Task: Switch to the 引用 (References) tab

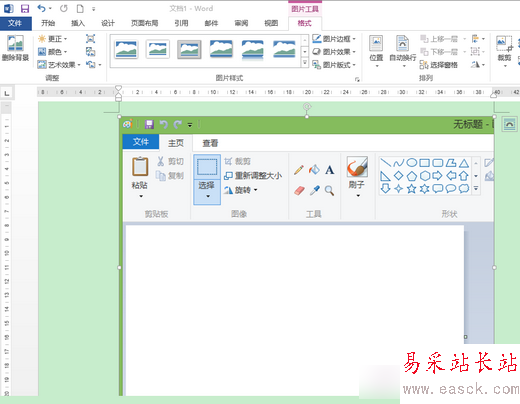Action: (x=181, y=23)
